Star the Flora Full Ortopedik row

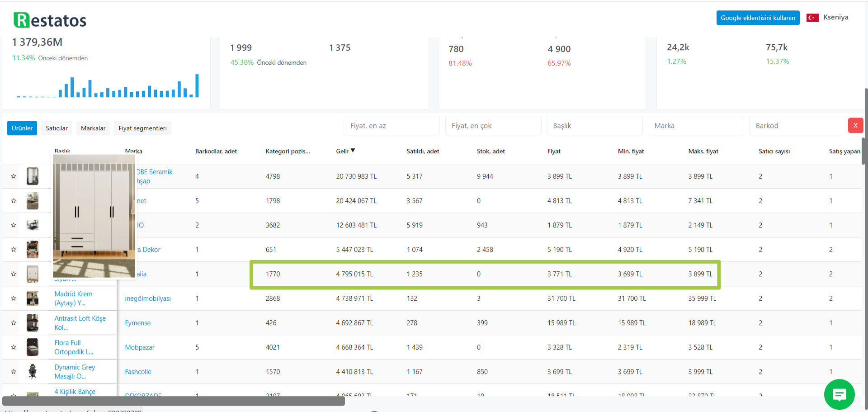[14, 347]
